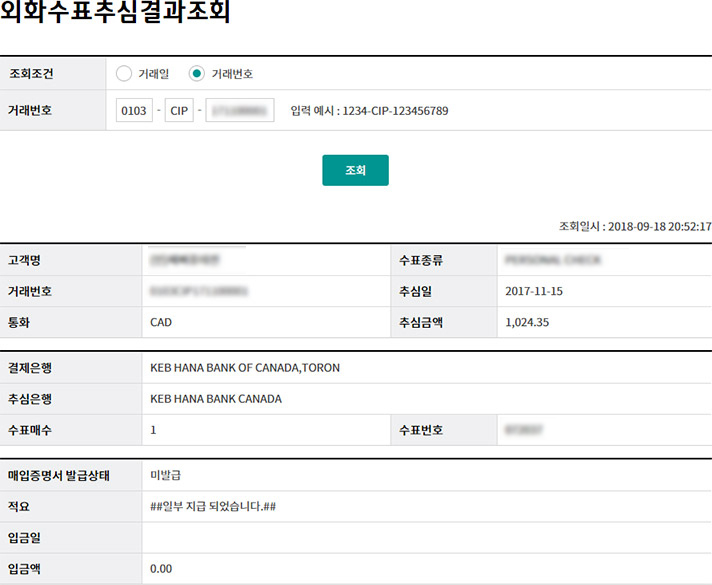Click the CIP transaction code field
This screenshot has width=712, height=585.
click(181, 111)
